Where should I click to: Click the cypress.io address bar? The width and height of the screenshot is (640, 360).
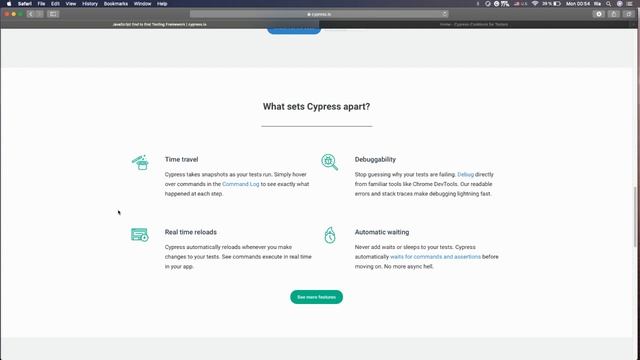coord(319,14)
